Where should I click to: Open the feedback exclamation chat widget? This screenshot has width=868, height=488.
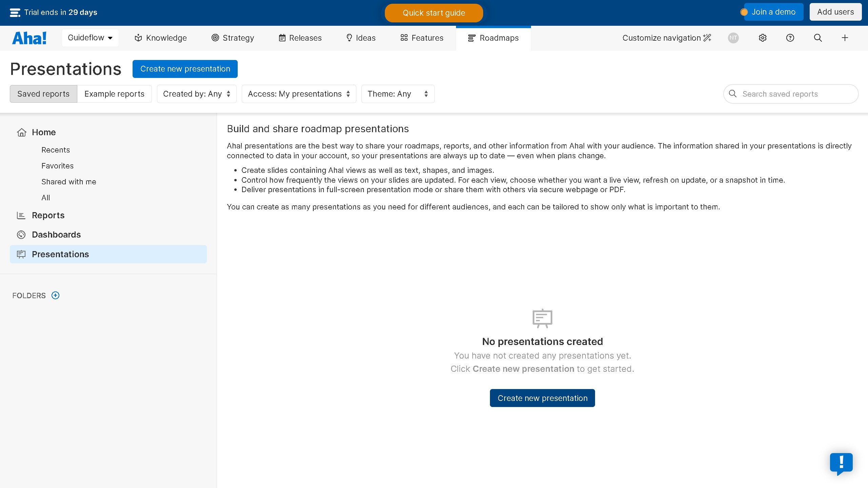tap(841, 463)
